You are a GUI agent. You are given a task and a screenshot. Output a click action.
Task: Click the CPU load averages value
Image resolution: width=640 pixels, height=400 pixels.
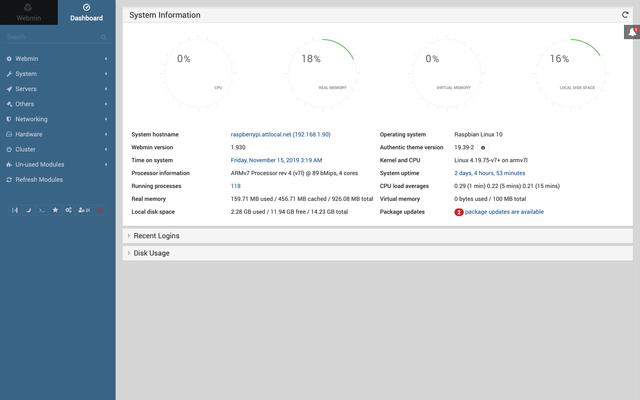click(507, 186)
